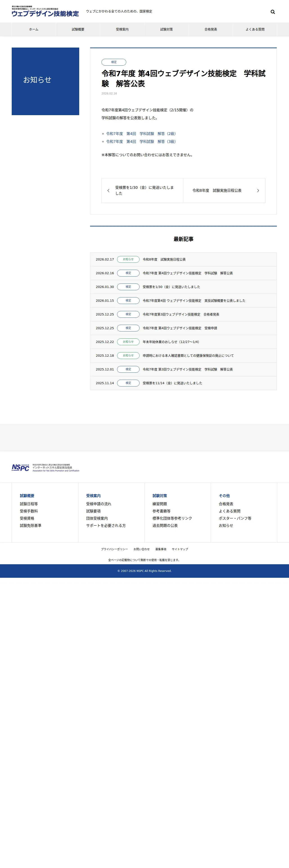Open サポートを必要される方 in the footer
The height and width of the screenshot is (868, 289).
click(x=106, y=526)
